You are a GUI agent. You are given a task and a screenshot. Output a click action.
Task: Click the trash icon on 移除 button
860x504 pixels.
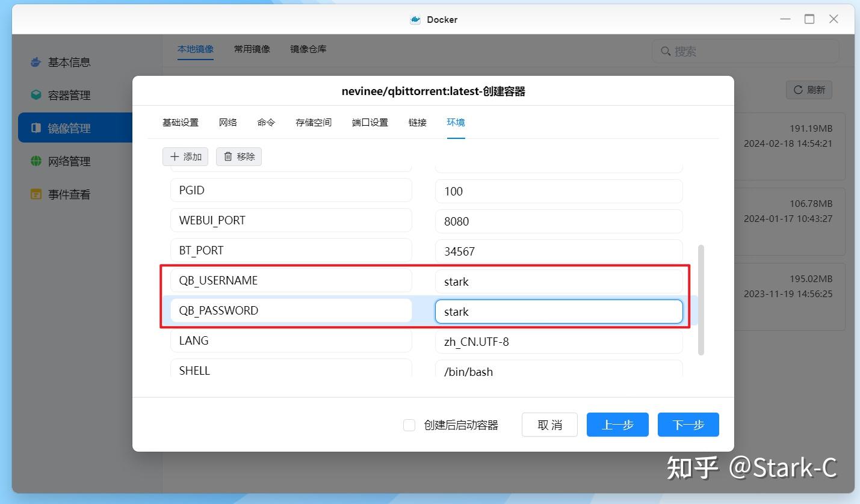[x=229, y=156]
